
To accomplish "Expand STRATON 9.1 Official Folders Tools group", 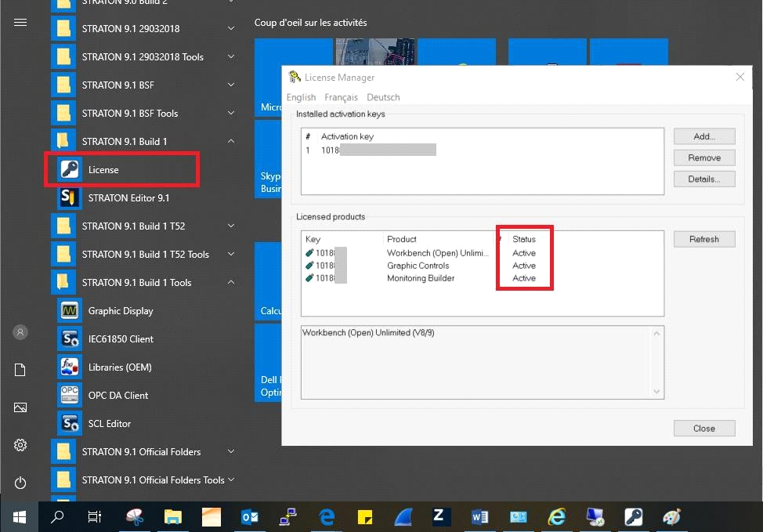I will pos(231,480).
